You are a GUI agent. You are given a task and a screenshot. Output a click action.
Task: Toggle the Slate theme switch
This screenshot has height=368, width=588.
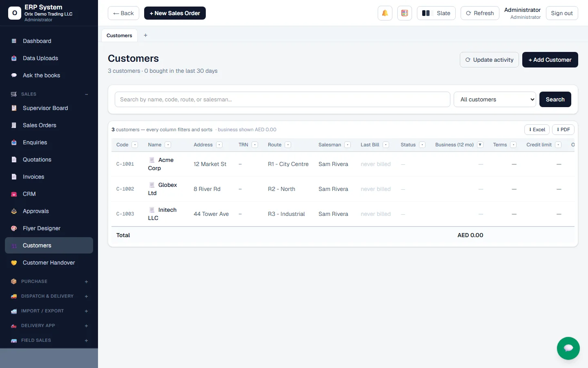tap(436, 13)
